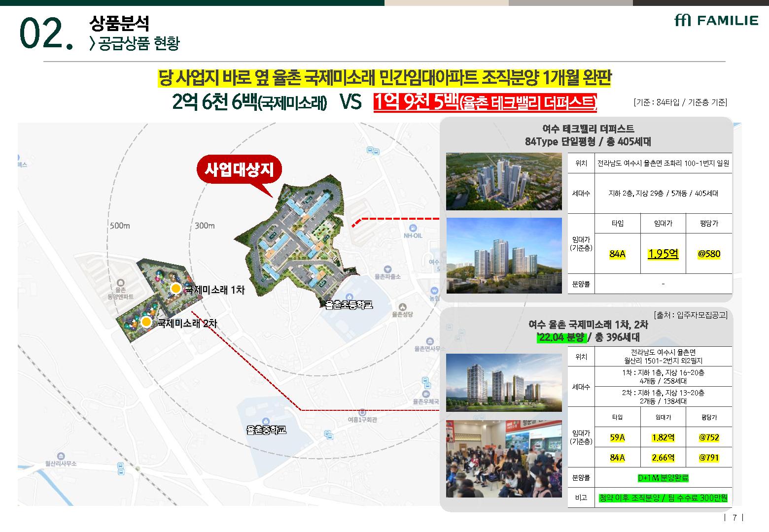Click the highlighted 1.95억 rent cell
The height and width of the screenshot is (532, 769).
663,254
